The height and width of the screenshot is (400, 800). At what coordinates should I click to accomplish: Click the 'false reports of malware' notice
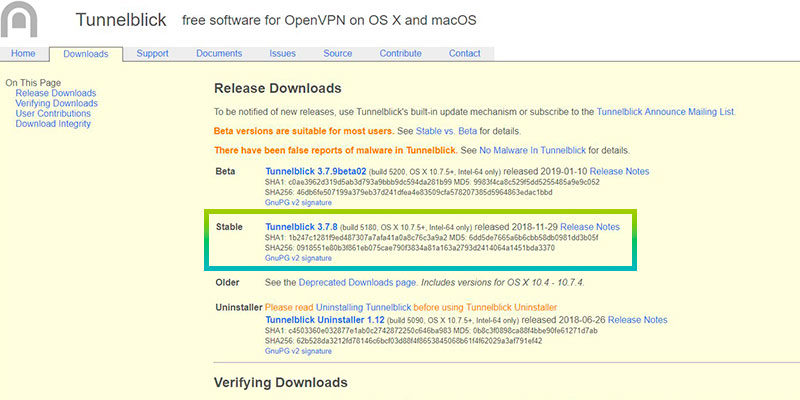(336, 151)
